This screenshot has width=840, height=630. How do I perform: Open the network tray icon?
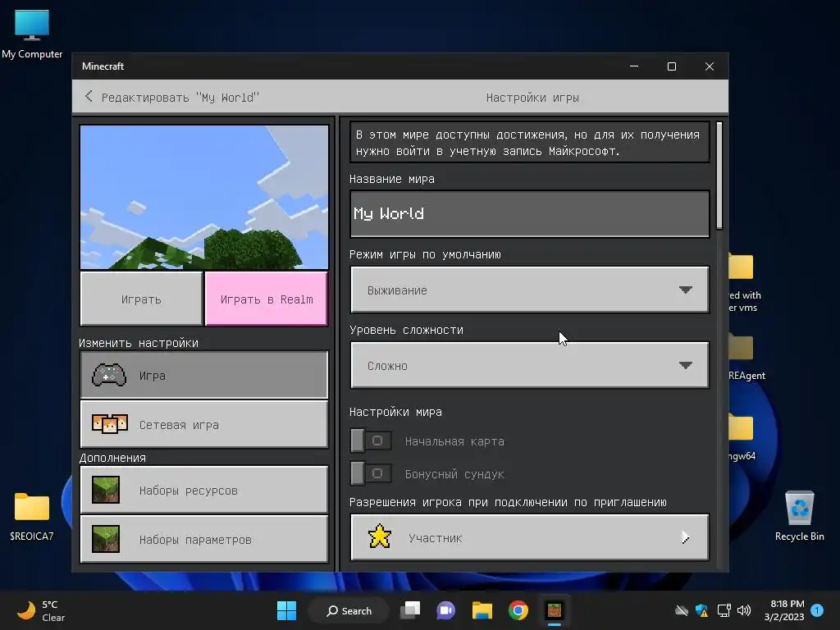724,610
